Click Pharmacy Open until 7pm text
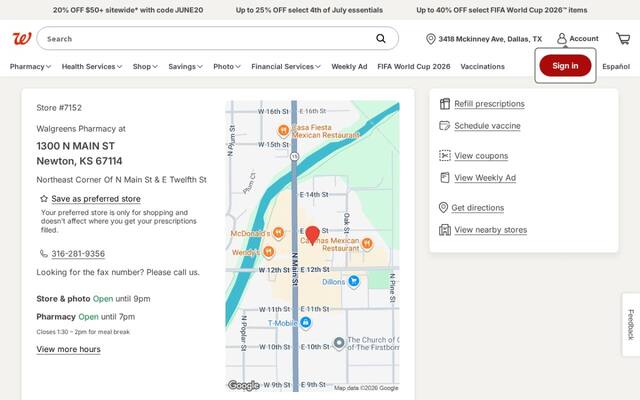Viewport: 640px width, 400px height. (x=86, y=317)
